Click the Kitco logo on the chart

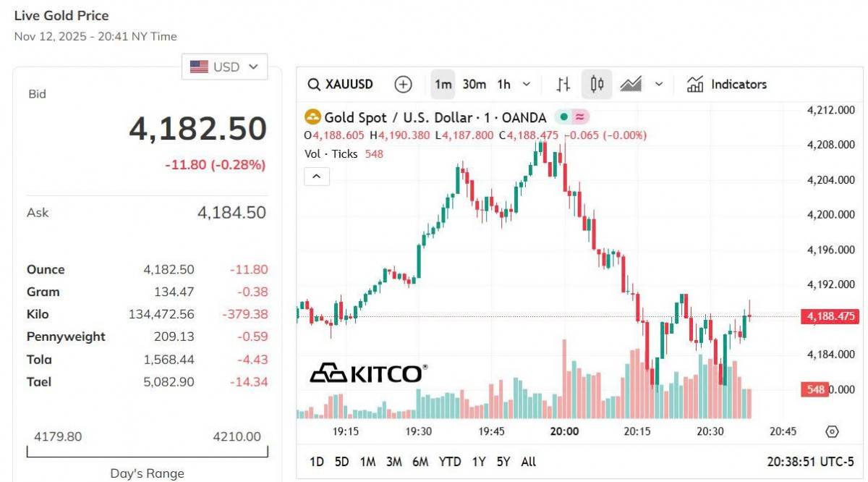click(369, 372)
